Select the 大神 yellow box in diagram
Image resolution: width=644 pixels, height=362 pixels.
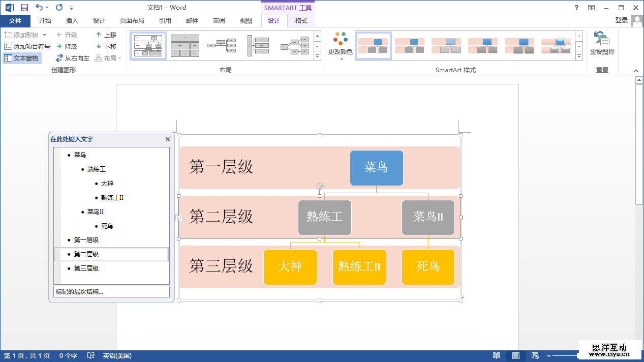tap(290, 266)
